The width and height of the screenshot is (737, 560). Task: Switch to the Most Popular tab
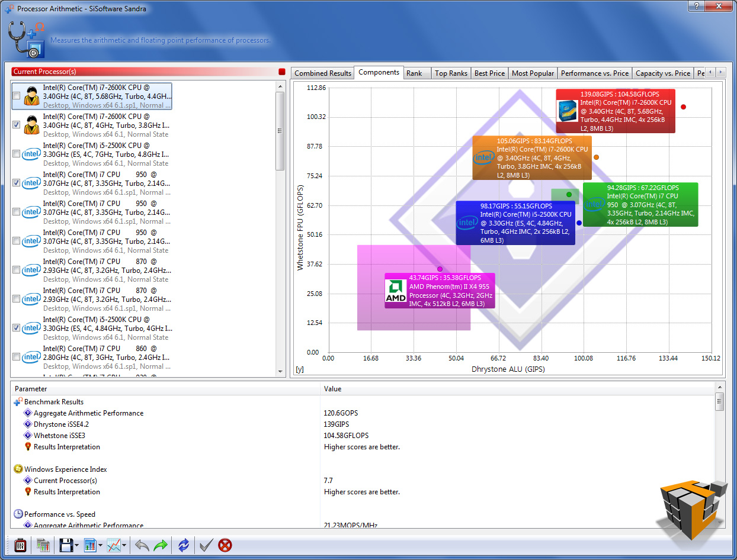(533, 73)
